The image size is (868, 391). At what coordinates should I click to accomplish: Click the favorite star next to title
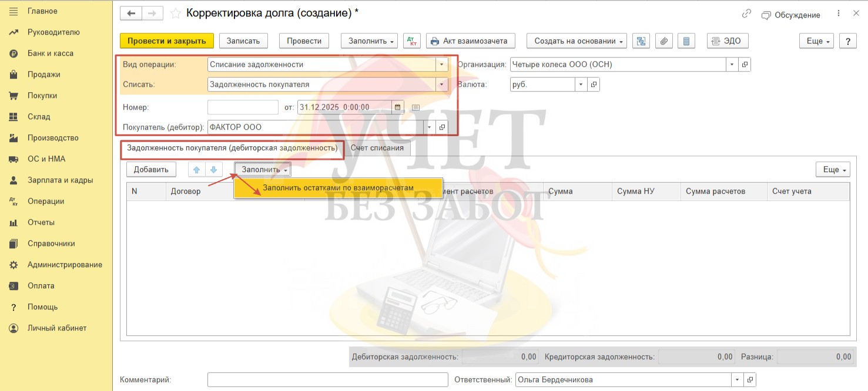point(175,13)
